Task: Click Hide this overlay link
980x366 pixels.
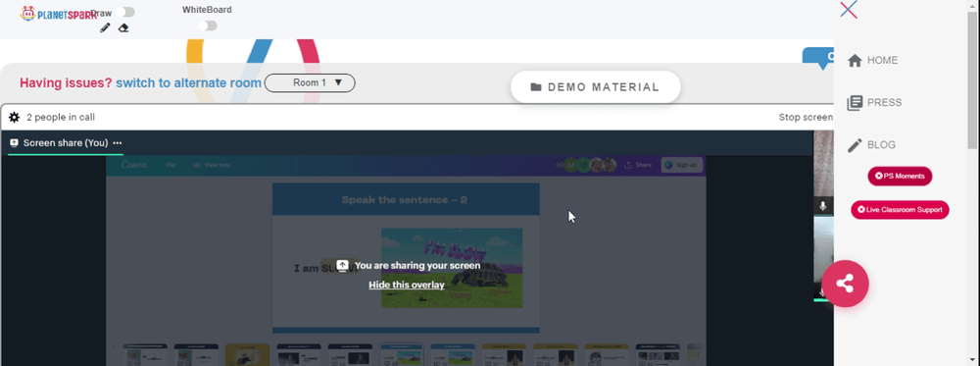Action: [407, 285]
